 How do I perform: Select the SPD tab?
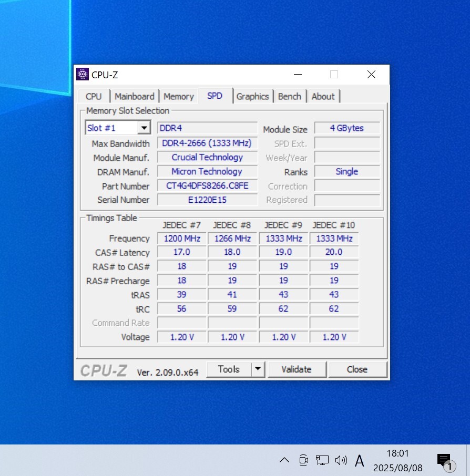click(x=215, y=96)
